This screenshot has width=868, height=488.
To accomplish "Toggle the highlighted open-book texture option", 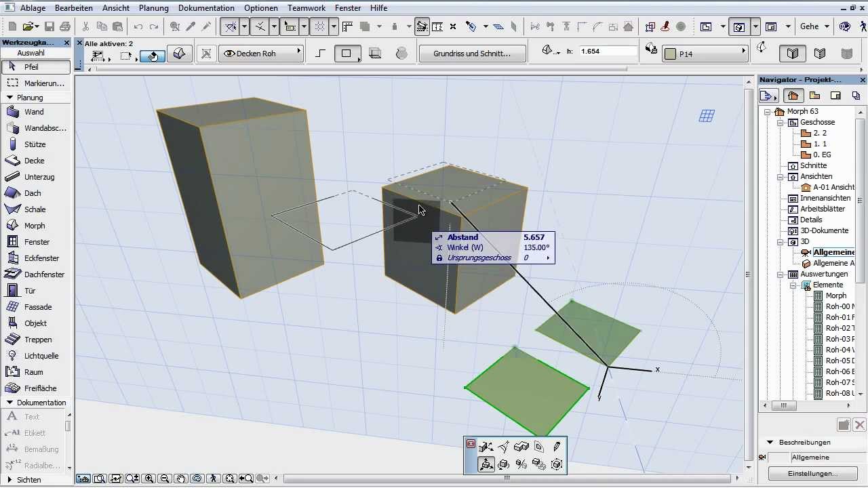I will coord(793,53).
